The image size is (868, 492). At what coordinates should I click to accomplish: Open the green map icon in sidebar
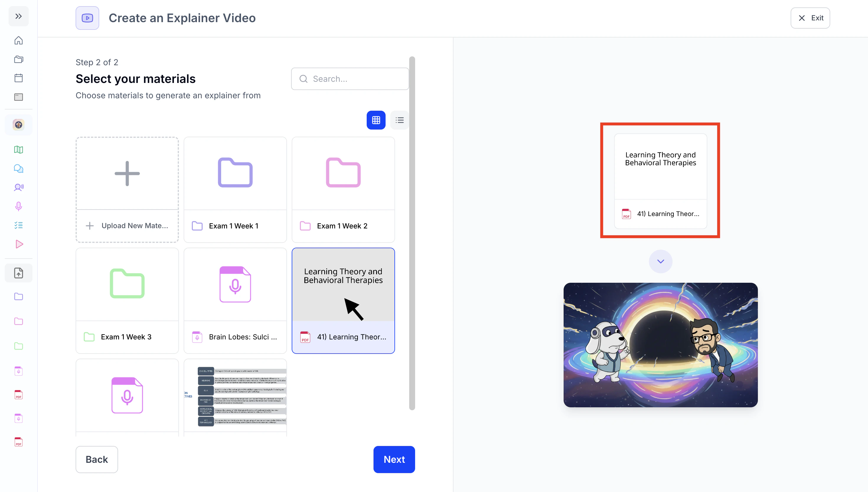pos(19,150)
